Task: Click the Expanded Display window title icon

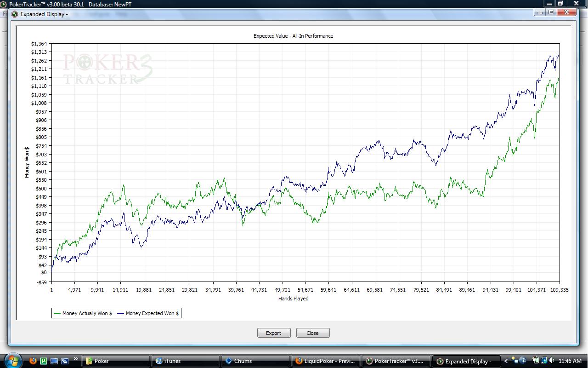Action: pos(15,14)
